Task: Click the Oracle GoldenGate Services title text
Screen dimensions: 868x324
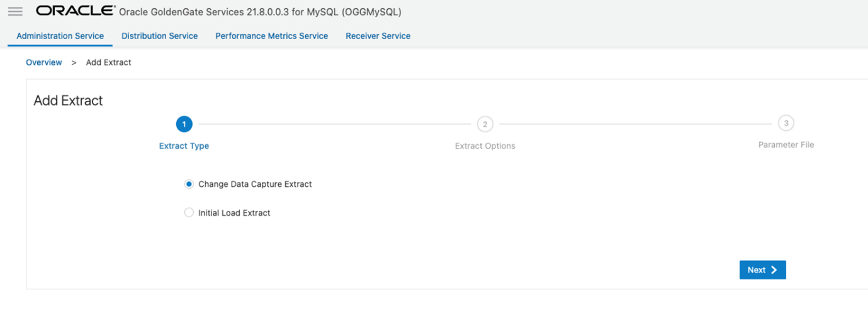Action: click(x=260, y=12)
